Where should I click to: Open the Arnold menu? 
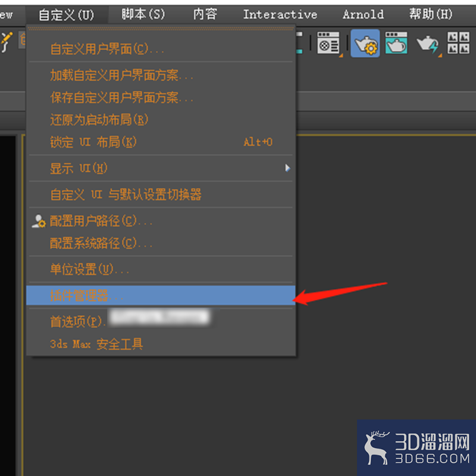(363, 14)
